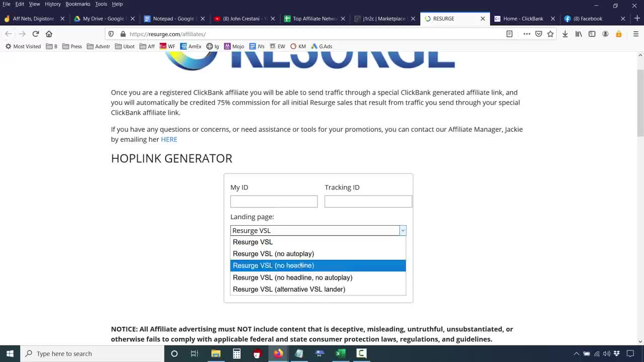644x362 pixels.
Task: Show the sidebars toggle icon
Action: coord(592,34)
